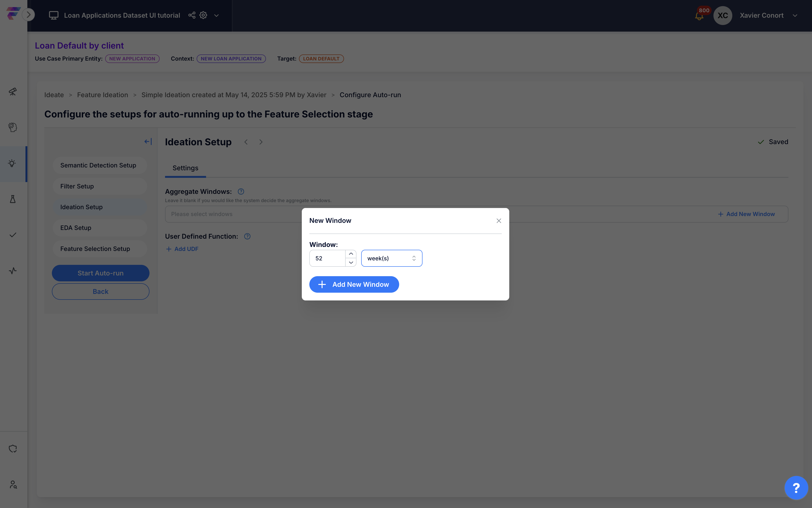Click the LOAN DEFAULT target tag

321,58
